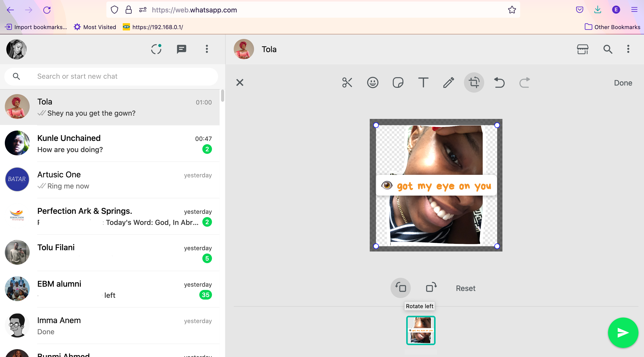Select the pencil drawing tool
This screenshot has width=644, height=357.
coord(448,82)
